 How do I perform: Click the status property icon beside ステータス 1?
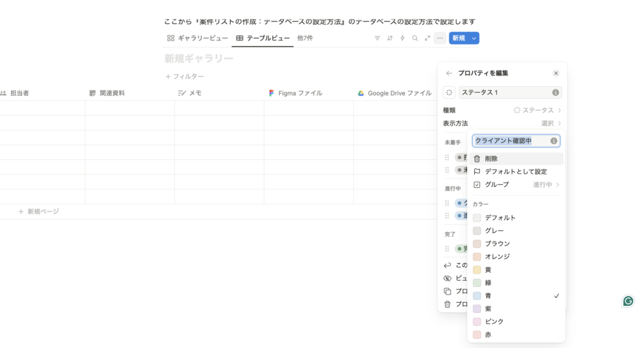click(449, 93)
